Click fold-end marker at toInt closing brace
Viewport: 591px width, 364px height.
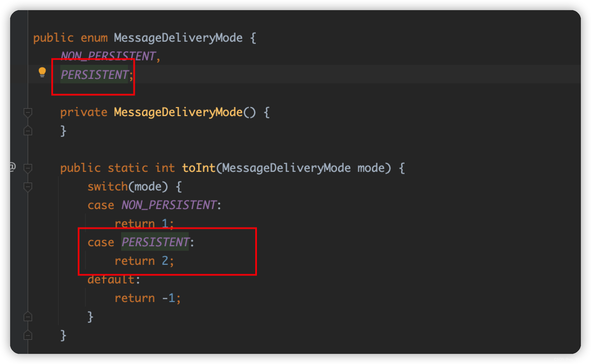pos(28,335)
